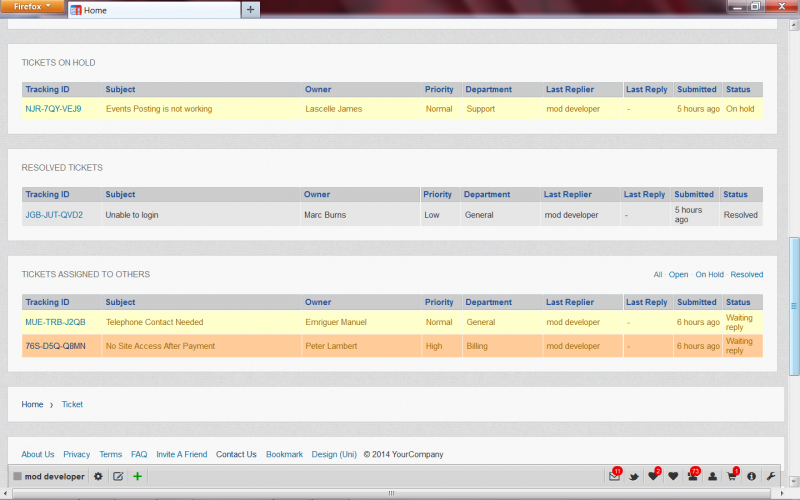Open ticket JGB-JUT-QVD2
This screenshot has width=800, height=500.
coord(54,215)
